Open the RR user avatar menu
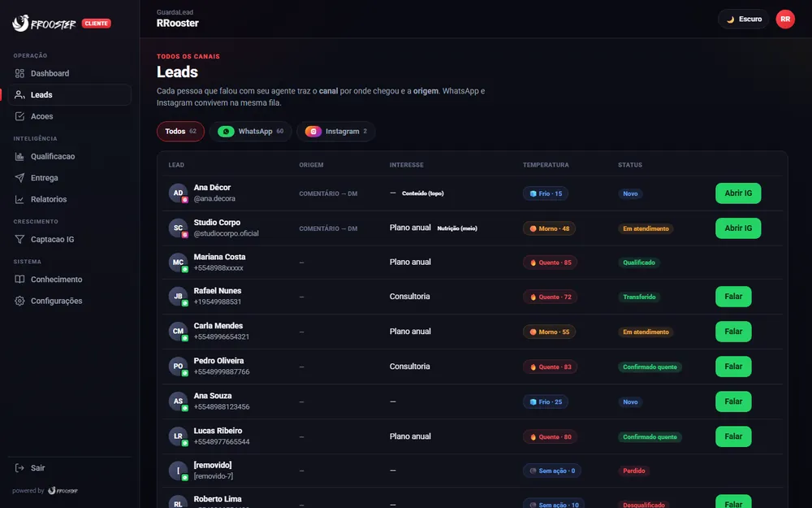Screen dimensions: 812x508 tap(785, 20)
